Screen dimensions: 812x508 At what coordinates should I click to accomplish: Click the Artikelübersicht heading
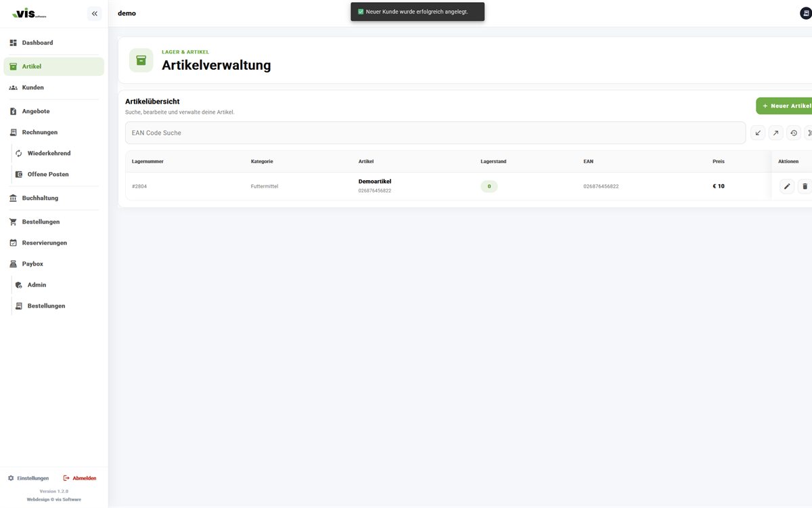coord(152,102)
